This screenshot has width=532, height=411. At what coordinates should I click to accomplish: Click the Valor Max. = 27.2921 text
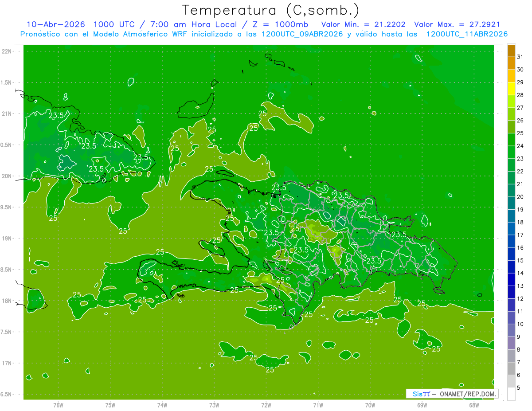457,24
